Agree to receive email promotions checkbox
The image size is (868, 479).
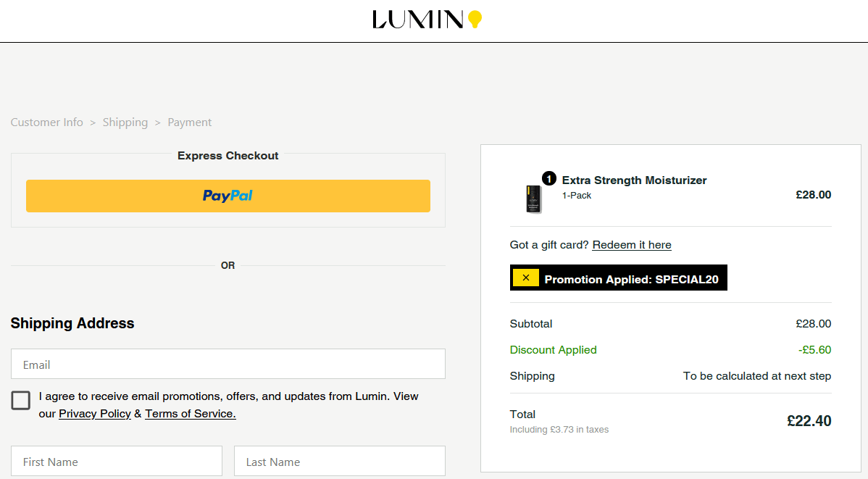(21, 400)
